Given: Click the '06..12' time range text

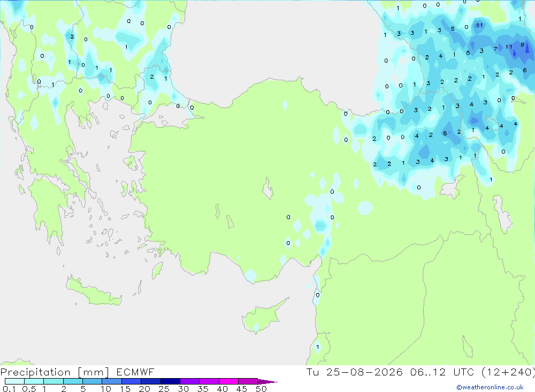Looking at the screenshot, I should click(x=428, y=372).
